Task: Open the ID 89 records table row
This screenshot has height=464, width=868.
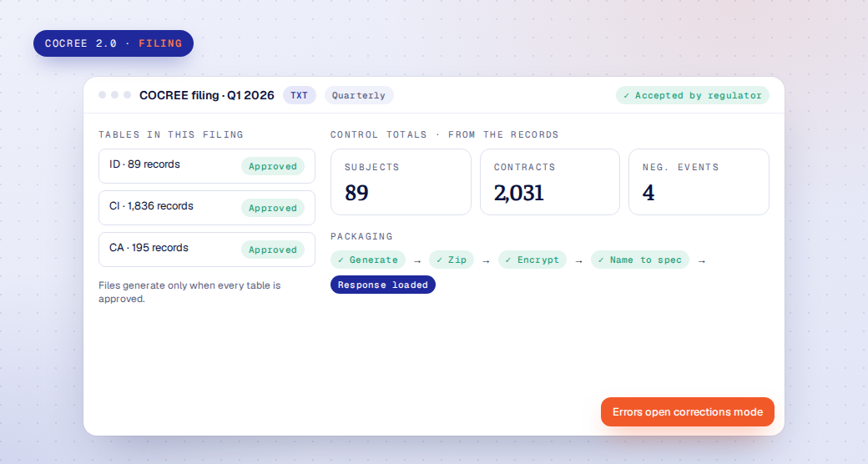Action: click(207, 165)
